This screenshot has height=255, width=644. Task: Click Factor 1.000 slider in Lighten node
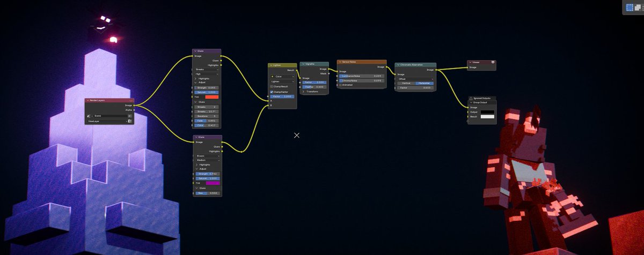click(x=282, y=96)
